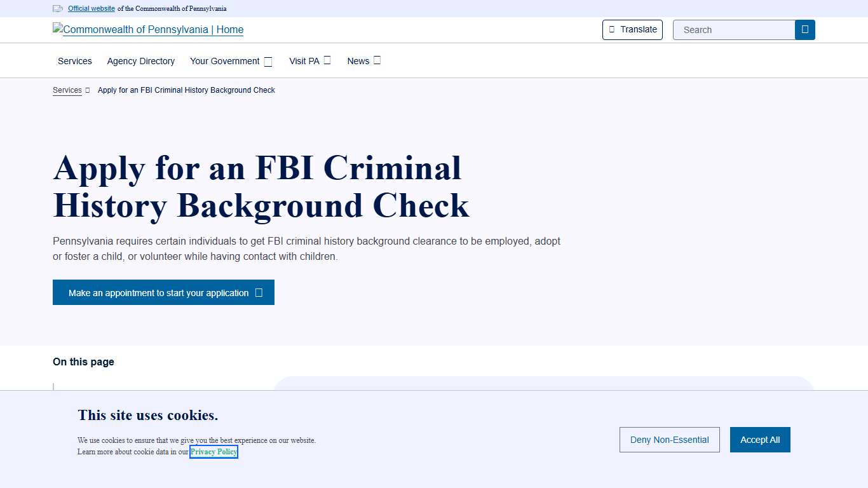Follow the Official website link
This screenshot has width=868, height=488.
[91, 8]
